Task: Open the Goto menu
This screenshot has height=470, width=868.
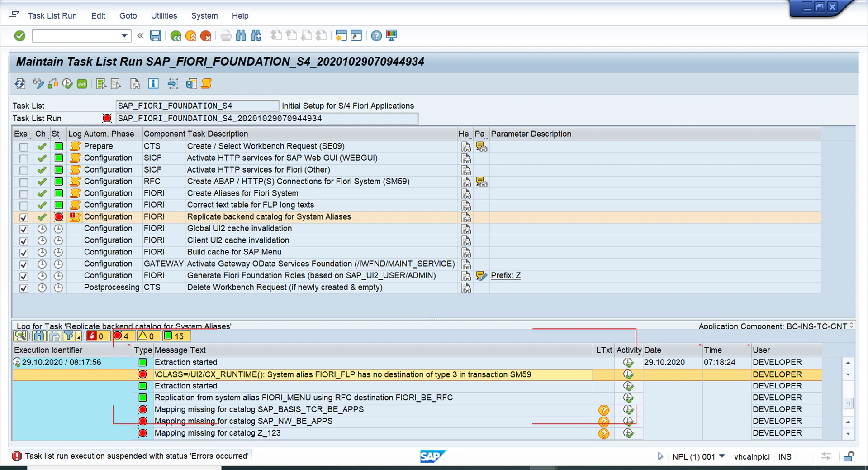Action: coord(128,16)
